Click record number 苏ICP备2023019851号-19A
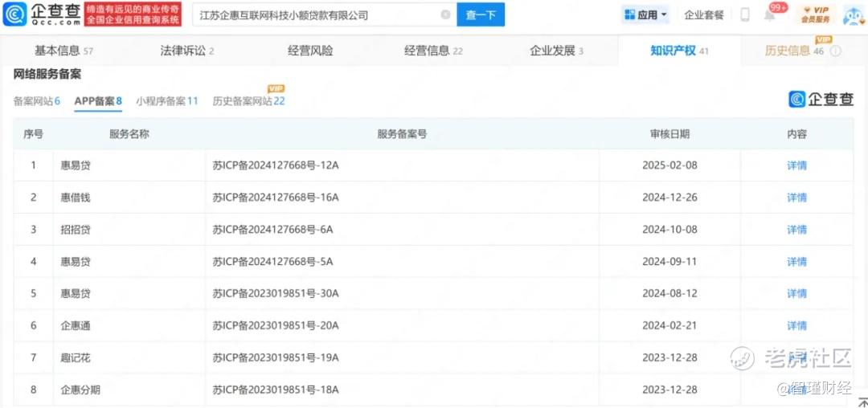 (x=275, y=357)
